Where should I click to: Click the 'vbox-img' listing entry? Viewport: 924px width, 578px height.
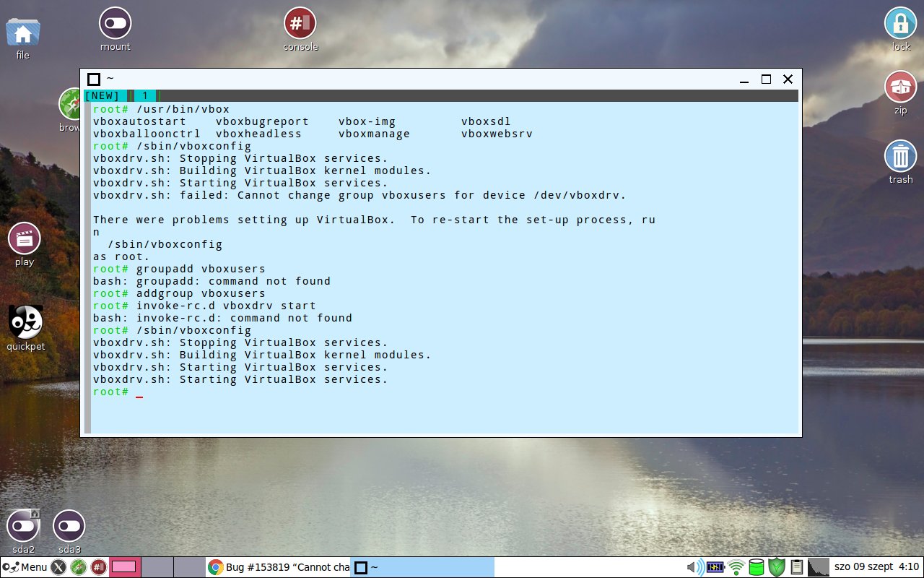pyautogui.click(x=367, y=121)
